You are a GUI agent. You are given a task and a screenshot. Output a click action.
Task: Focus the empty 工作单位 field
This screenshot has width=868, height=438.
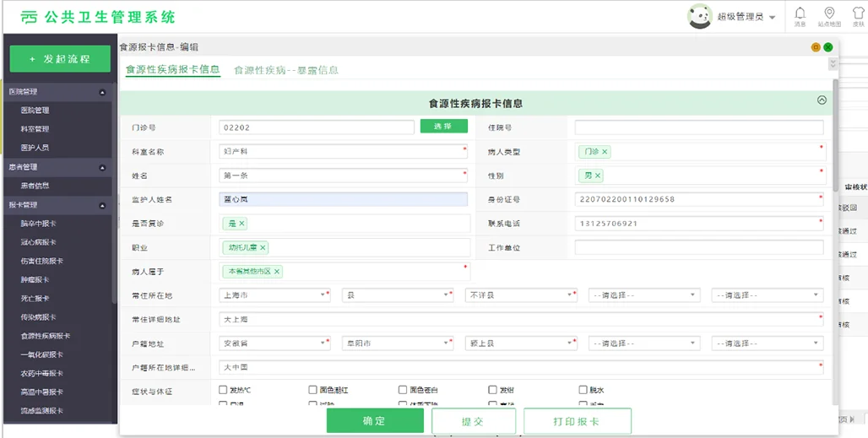(699, 247)
